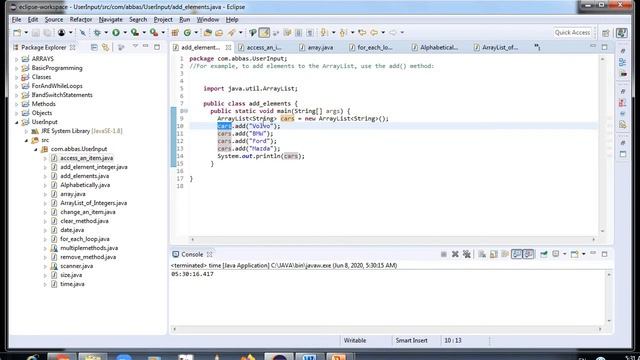Screen dimensions: 640x360
Task: Minimize the Console view panel
Action: pos(593,254)
